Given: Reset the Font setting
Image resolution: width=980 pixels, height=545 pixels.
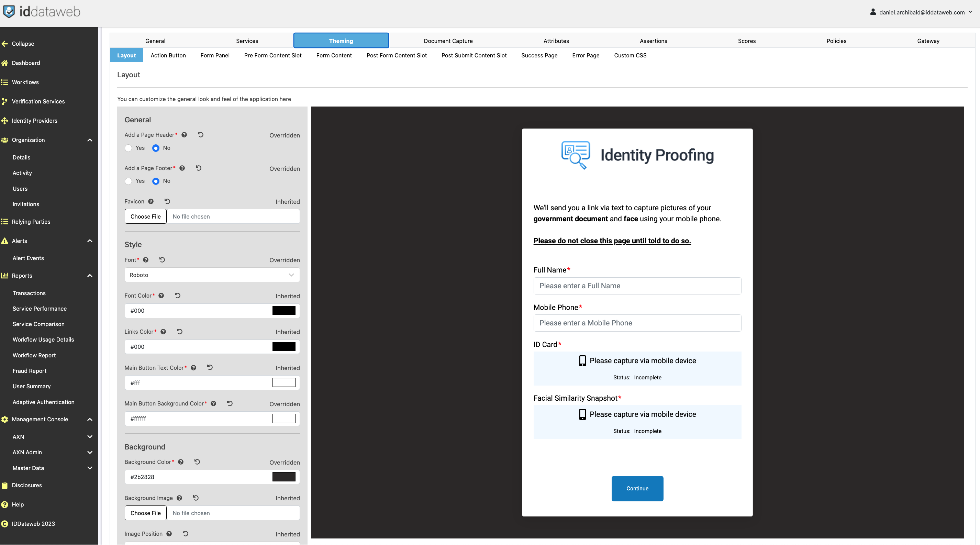Looking at the screenshot, I should click(x=162, y=260).
